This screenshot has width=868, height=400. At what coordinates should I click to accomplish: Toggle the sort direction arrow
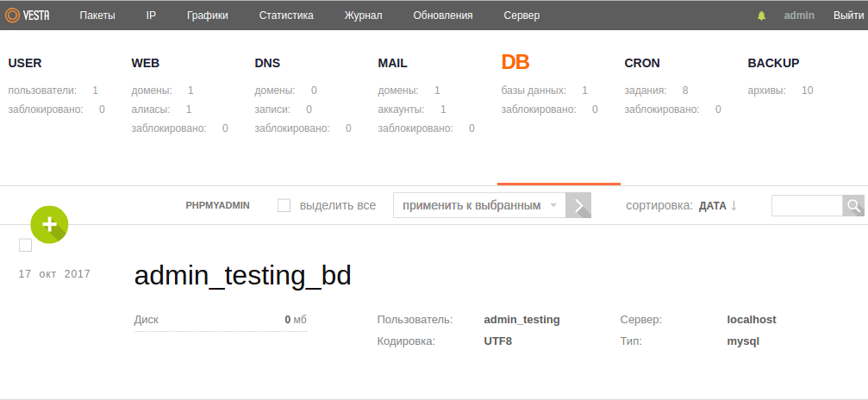tap(734, 205)
